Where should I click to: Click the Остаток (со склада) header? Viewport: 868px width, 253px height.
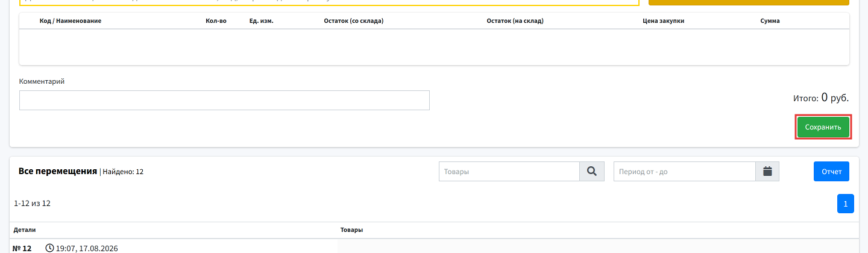(x=354, y=21)
